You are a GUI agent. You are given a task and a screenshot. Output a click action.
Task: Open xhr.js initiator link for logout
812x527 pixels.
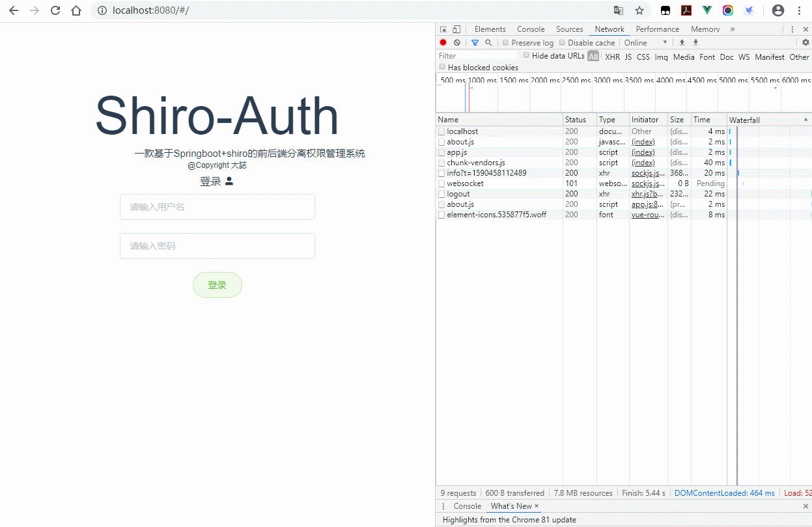click(647, 194)
